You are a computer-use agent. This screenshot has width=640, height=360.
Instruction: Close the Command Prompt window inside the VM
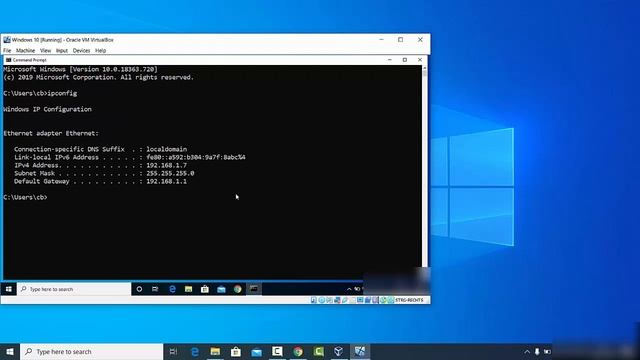(x=420, y=60)
